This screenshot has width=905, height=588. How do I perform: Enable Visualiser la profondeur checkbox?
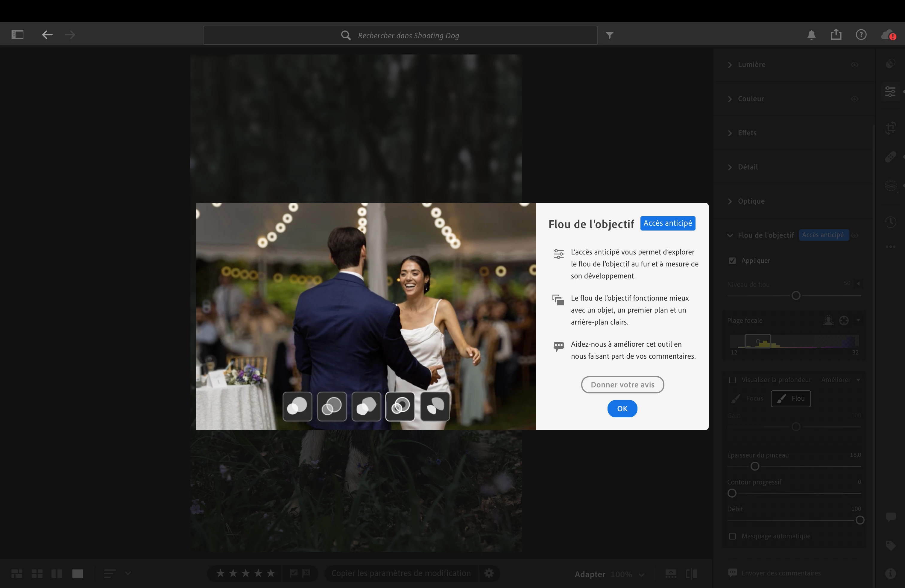pos(732,380)
